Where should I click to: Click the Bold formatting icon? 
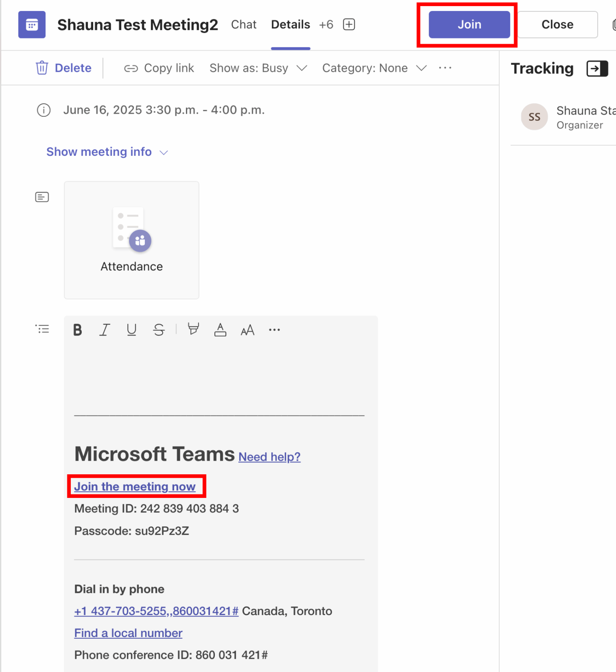[x=77, y=330]
